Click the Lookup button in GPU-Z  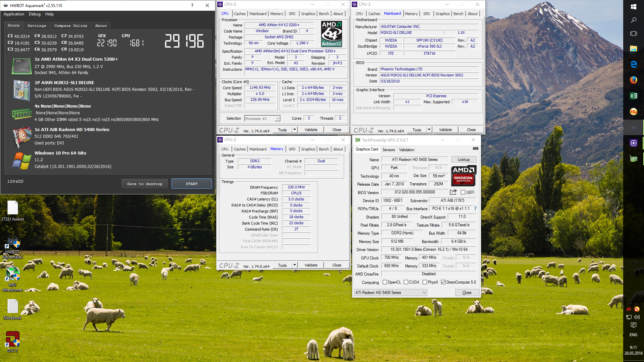[x=464, y=160]
